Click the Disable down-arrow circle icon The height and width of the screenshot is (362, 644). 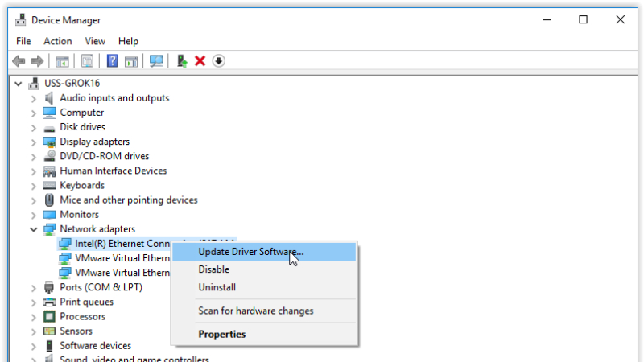pyautogui.click(x=218, y=61)
